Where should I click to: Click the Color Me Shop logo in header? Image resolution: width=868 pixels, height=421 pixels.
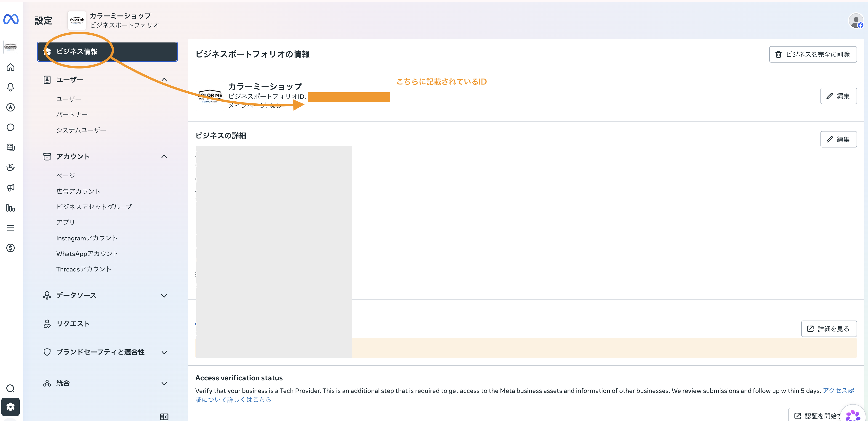tap(77, 21)
